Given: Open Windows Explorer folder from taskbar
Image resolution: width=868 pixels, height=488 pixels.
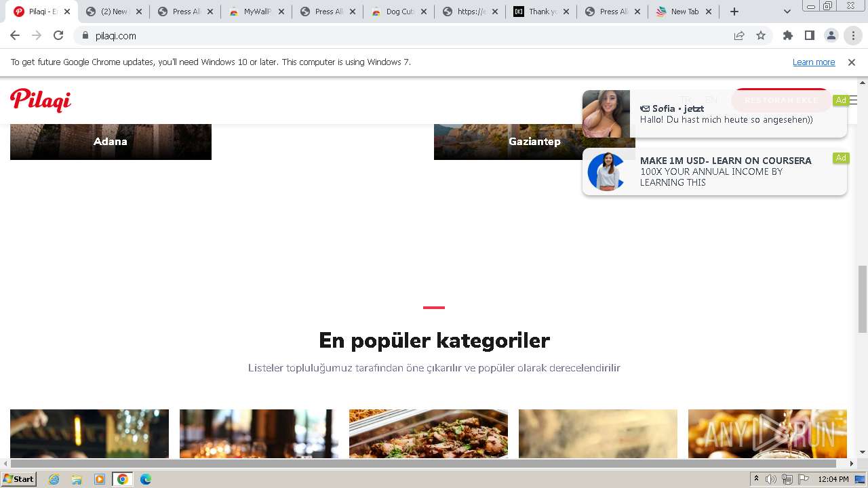Looking at the screenshot, I should [x=77, y=479].
